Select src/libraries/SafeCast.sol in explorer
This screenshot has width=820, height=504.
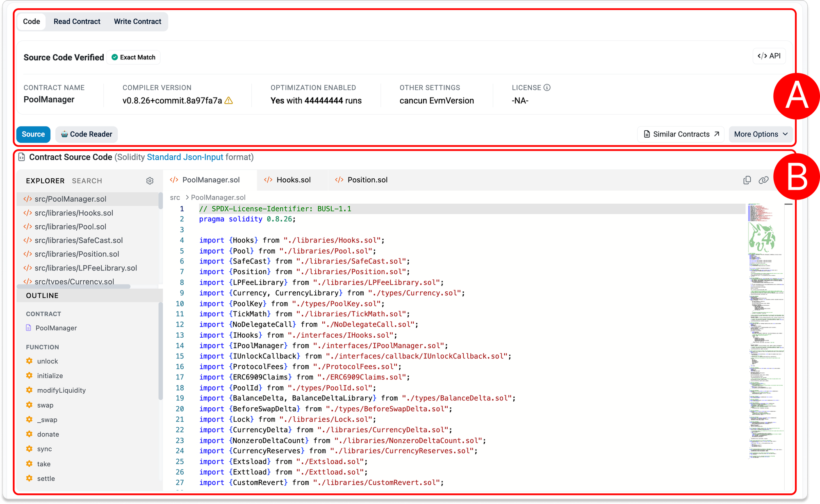point(78,241)
